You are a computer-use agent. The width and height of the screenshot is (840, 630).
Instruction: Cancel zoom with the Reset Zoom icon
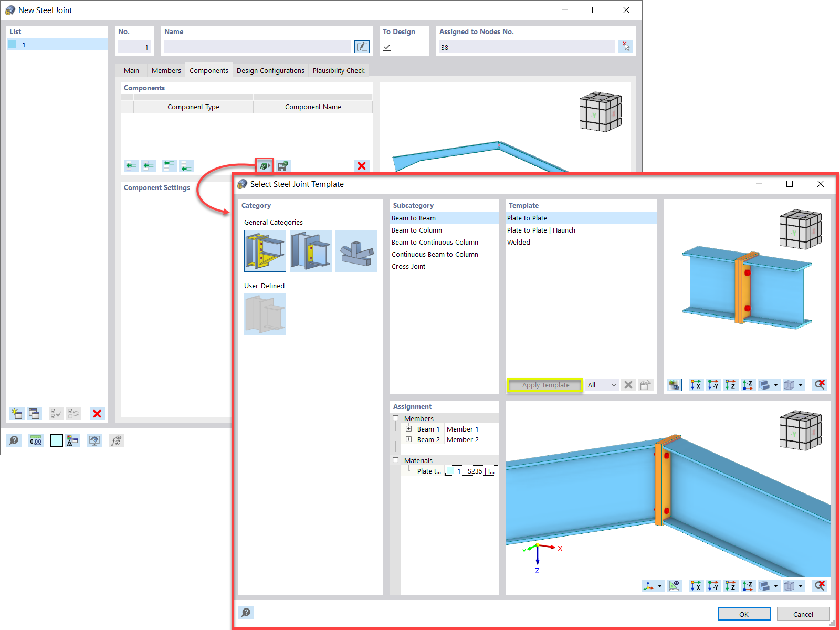820,385
